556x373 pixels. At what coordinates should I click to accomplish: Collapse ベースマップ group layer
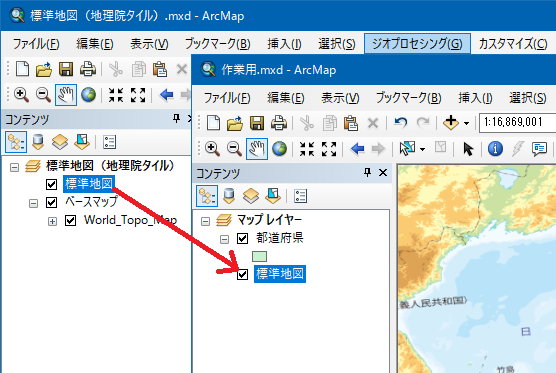click(x=33, y=204)
